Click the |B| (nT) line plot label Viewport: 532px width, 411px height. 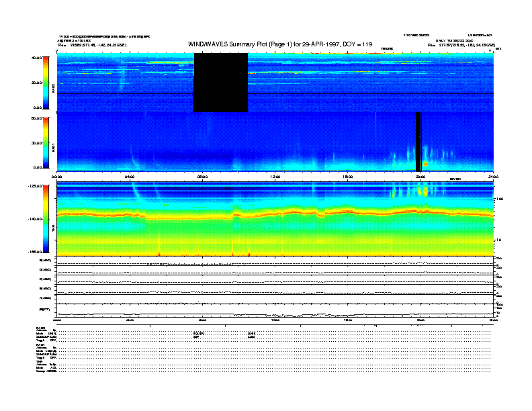tap(44, 310)
